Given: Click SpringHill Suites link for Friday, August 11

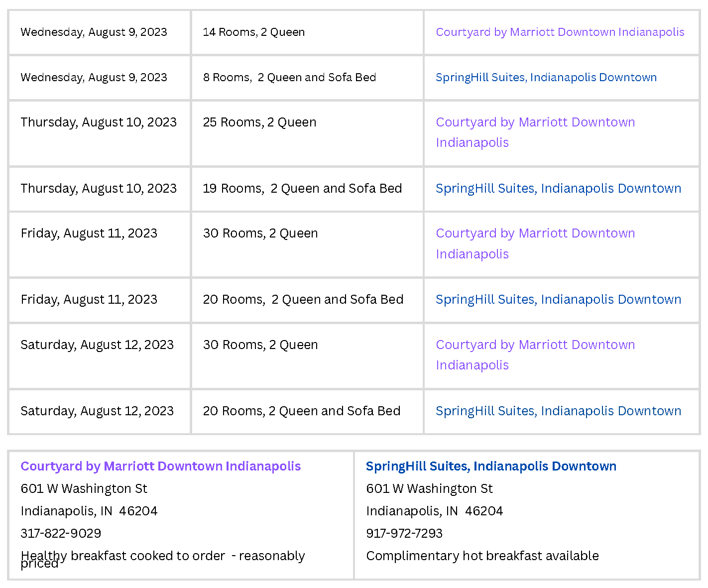Looking at the screenshot, I should click(558, 300).
